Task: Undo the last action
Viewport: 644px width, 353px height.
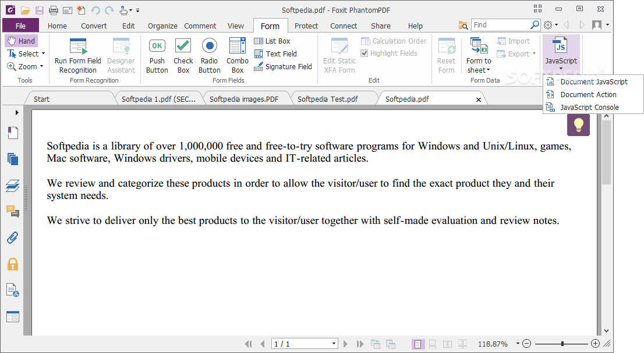Action: pyautogui.click(x=95, y=10)
